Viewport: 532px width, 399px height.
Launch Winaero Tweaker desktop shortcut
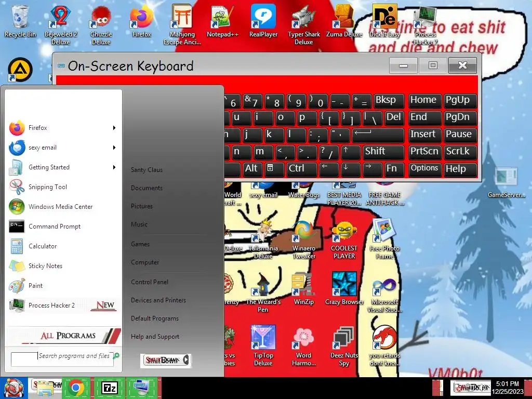(x=303, y=240)
